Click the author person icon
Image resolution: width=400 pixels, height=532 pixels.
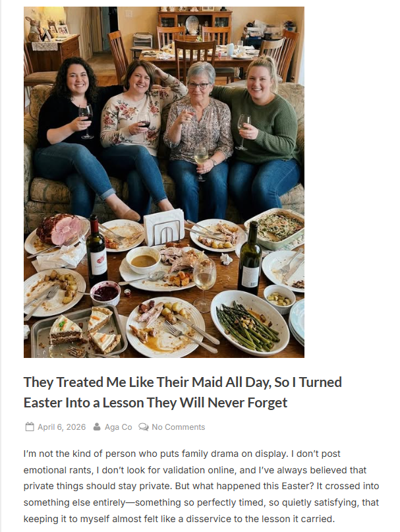98,427
